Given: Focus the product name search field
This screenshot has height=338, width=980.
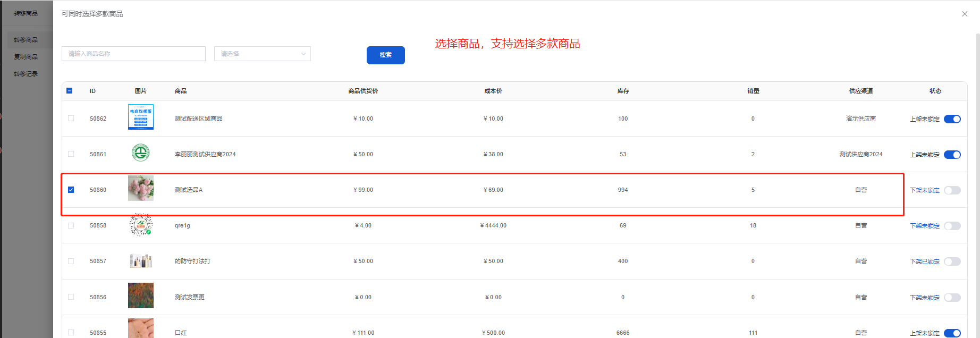Looking at the screenshot, I should pyautogui.click(x=133, y=54).
